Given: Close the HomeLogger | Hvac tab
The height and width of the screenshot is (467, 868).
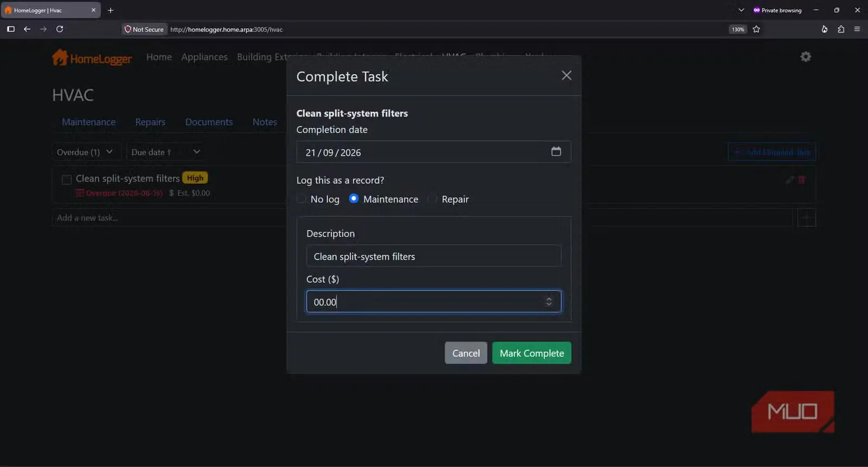Looking at the screenshot, I should (93, 10).
